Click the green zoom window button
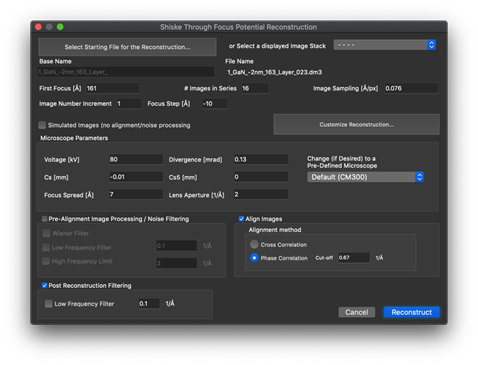 [x=60, y=27]
